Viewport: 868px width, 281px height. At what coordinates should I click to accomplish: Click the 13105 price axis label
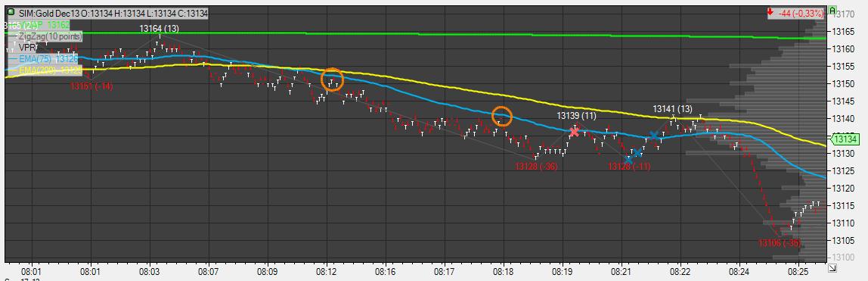pyautogui.click(x=845, y=240)
